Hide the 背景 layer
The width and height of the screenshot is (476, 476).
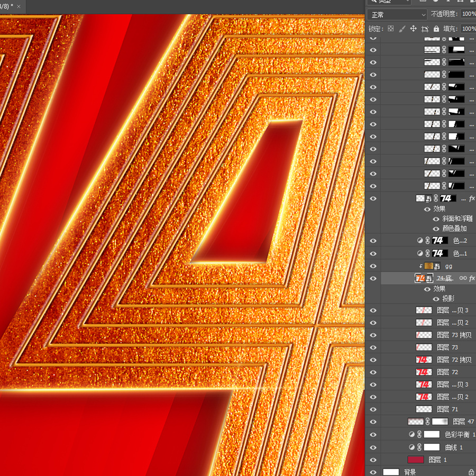(x=373, y=472)
